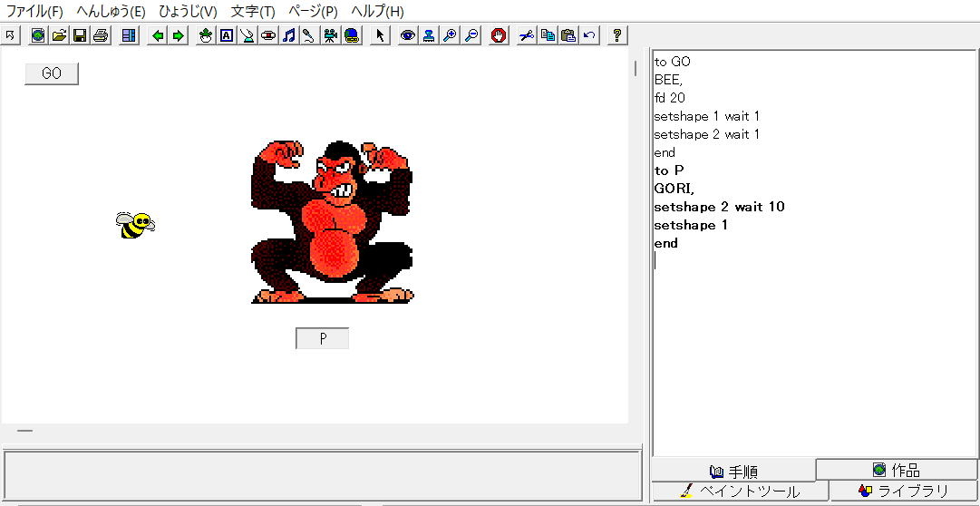
Task: Select the stamp tool
Action: [x=428, y=35]
